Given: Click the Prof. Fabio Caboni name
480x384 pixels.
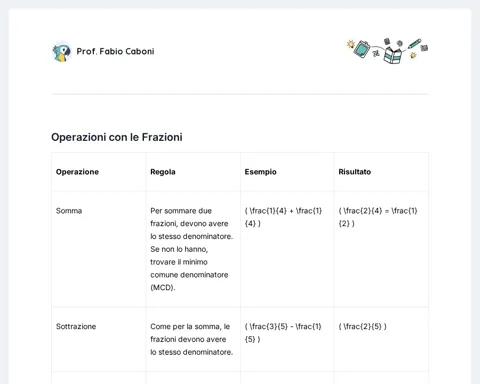Looking at the screenshot, I should 115,51.
